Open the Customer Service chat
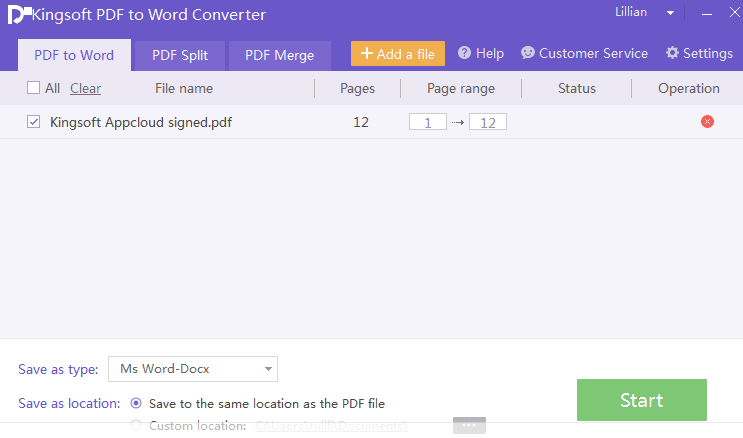This screenshot has height=438, width=743. click(x=584, y=53)
